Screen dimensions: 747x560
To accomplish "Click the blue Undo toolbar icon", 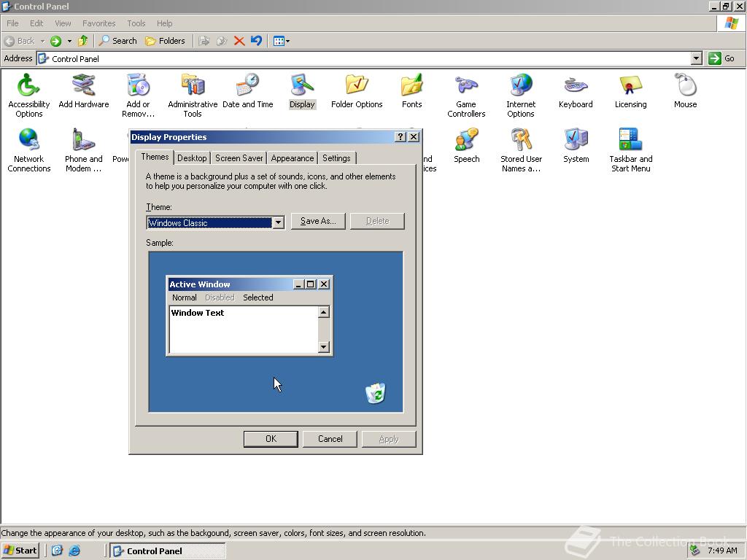I will tap(256, 41).
